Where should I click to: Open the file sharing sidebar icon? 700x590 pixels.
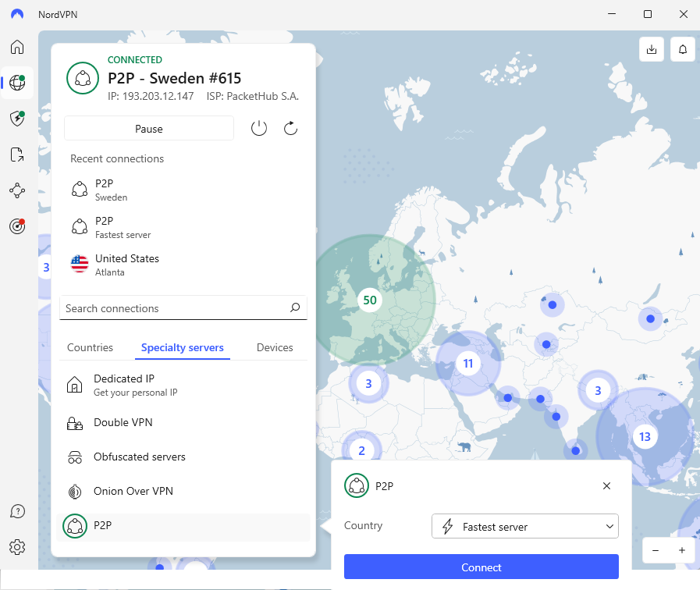[x=17, y=155]
